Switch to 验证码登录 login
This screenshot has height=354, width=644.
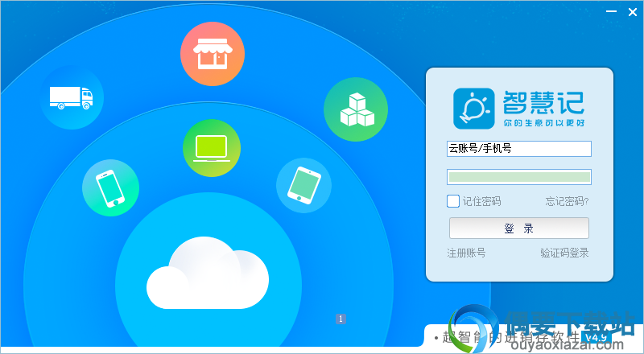[x=565, y=253]
